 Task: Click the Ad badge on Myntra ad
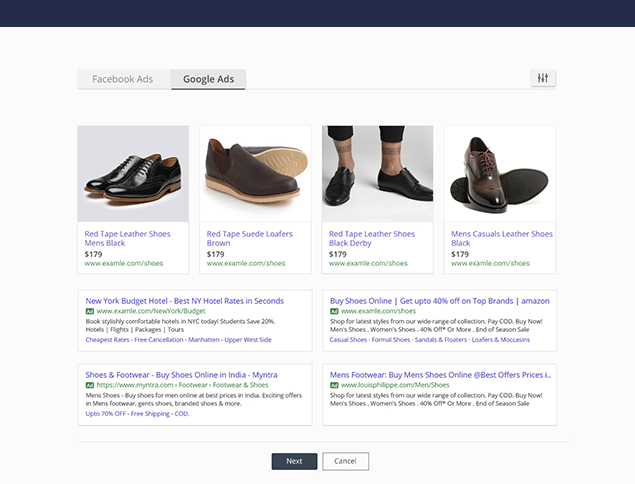pos(89,385)
